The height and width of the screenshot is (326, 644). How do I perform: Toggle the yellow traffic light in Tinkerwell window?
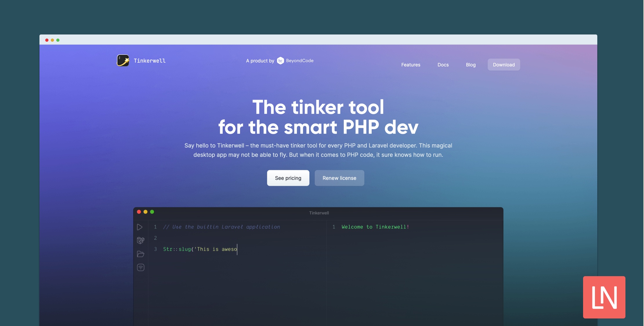pos(145,212)
